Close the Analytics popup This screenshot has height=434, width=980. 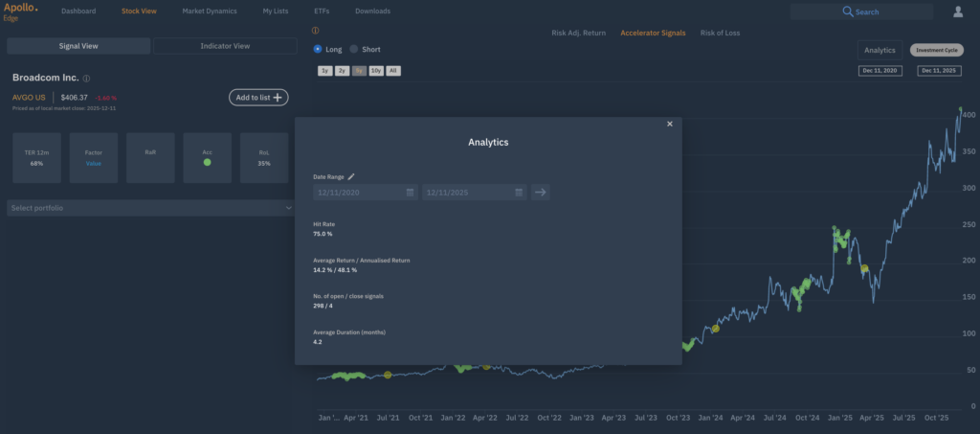click(x=670, y=124)
